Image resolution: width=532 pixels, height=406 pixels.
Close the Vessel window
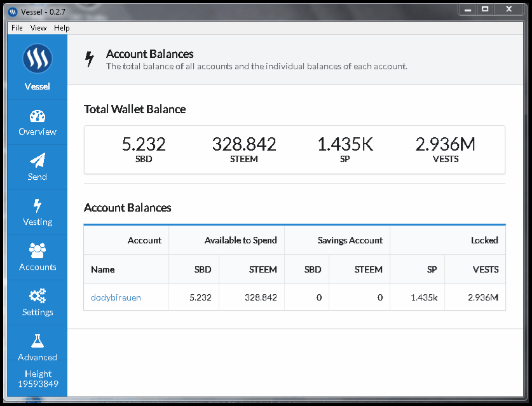pyautogui.click(x=508, y=10)
